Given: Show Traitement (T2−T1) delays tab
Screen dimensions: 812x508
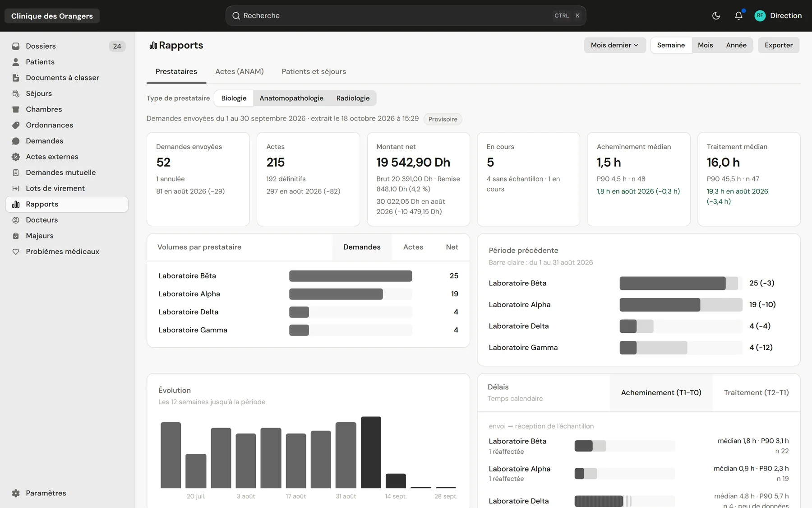Looking at the screenshot, I should (x=756, y=392).
